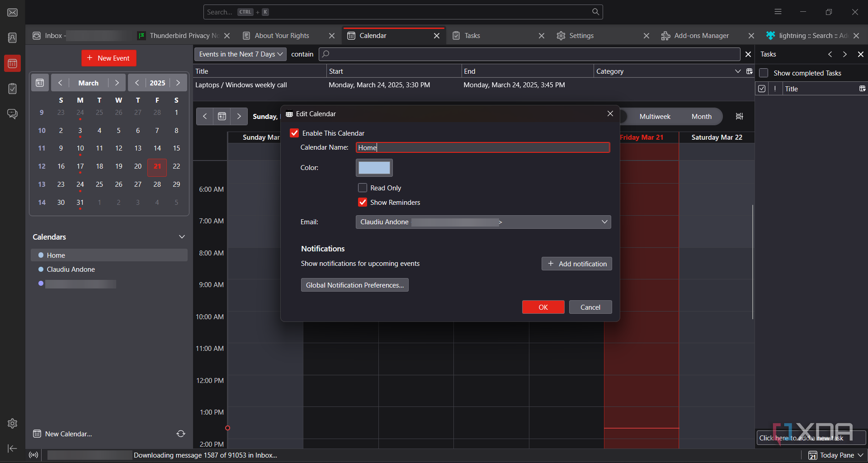Toggle Claudiu Andone calendar visibility
Viewport: 868px width, 463px height.
41,269
